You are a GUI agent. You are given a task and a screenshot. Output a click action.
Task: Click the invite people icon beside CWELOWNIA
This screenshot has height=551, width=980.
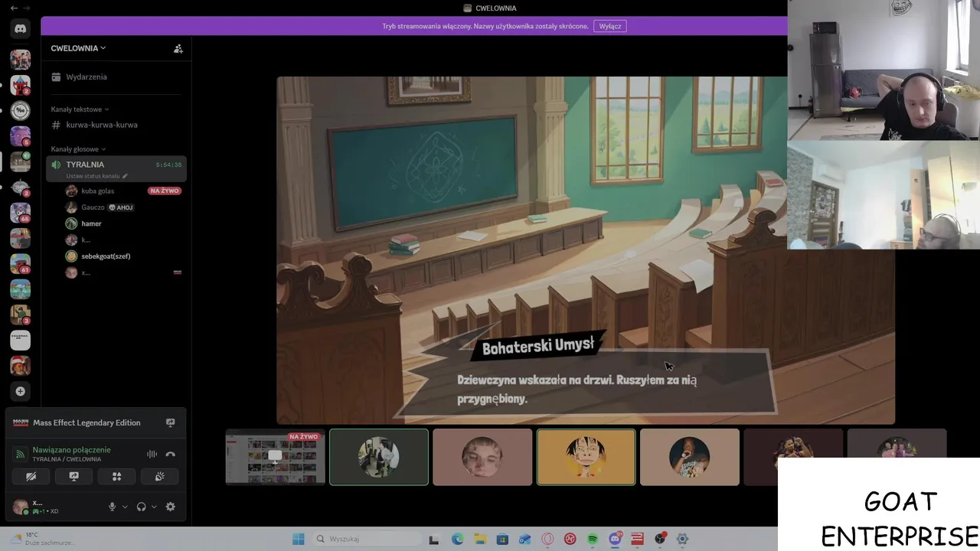click(x=178, y=48)
